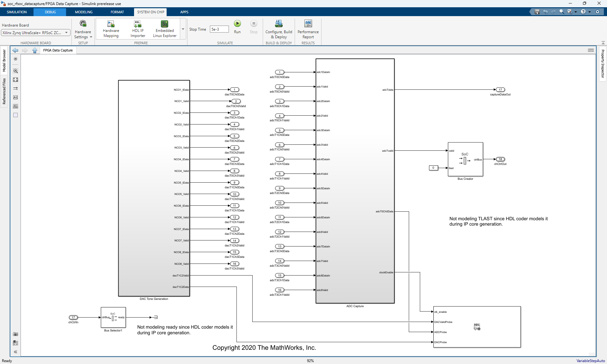This screenshot has height=364, width=607.
Task: Click the Zoom tool in left palette
Action: (15, 71)
